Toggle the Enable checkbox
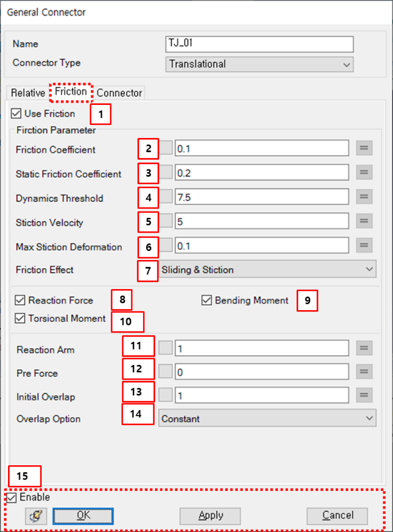The width and height of the screenshot is (393, 532). pyautogui.click(x=11, y=498)
